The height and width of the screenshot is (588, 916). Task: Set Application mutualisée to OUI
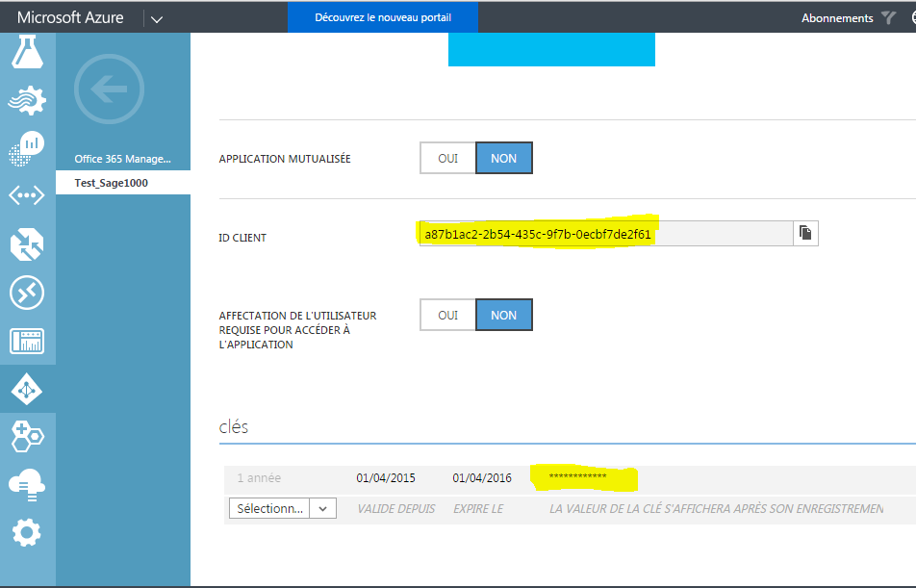[x=447, y=159]
